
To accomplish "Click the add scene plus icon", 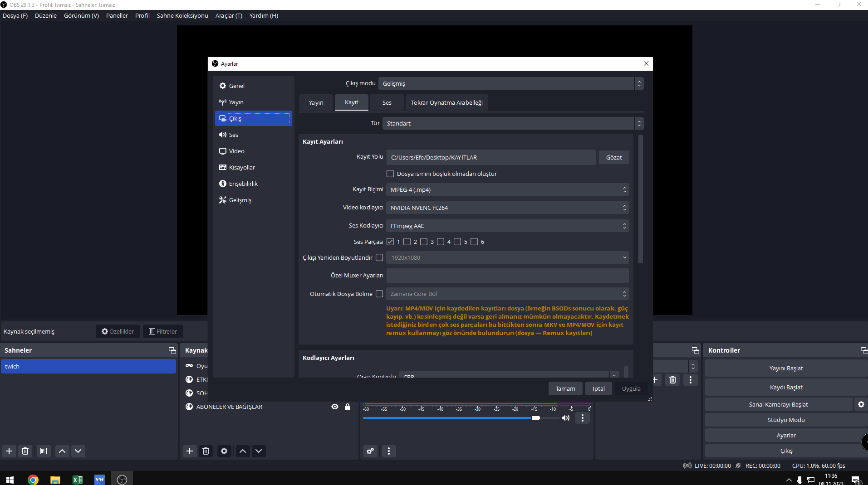I will (x=9, y=451).
